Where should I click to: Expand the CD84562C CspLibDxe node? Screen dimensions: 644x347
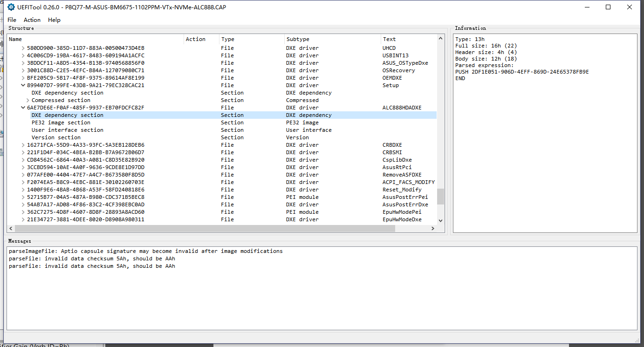23,160
